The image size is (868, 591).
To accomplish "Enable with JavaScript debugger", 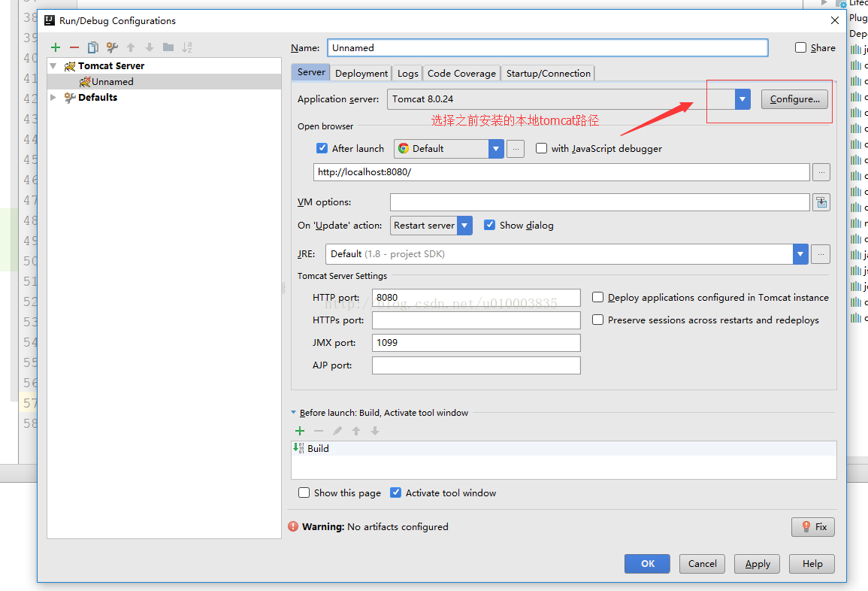I will (x=541, y=148).
